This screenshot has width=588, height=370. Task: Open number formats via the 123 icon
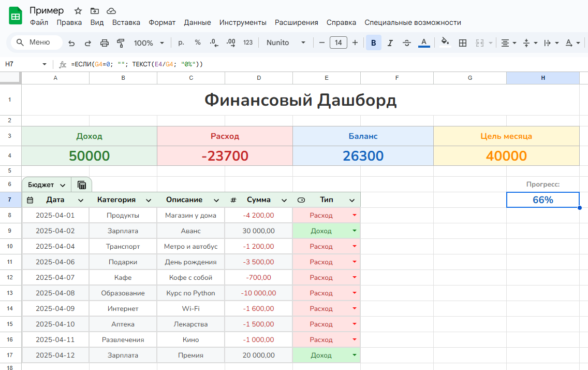247,42
